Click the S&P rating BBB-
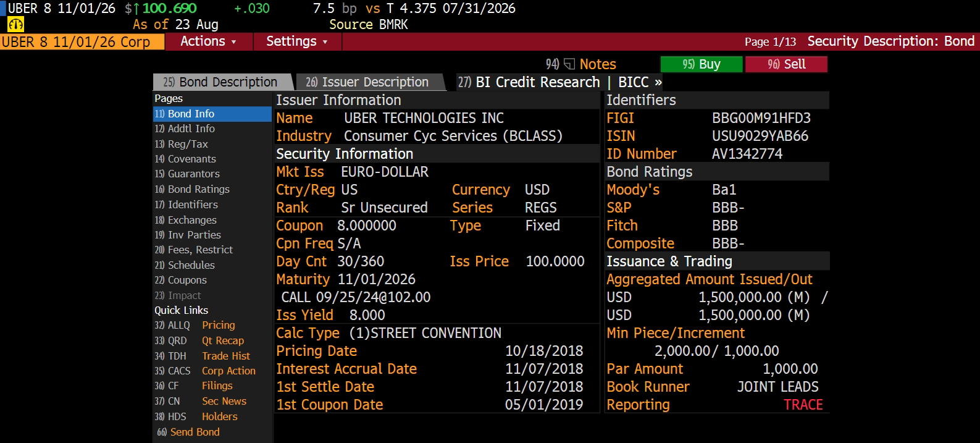The image size is (980, 443). tap(728, 208)
